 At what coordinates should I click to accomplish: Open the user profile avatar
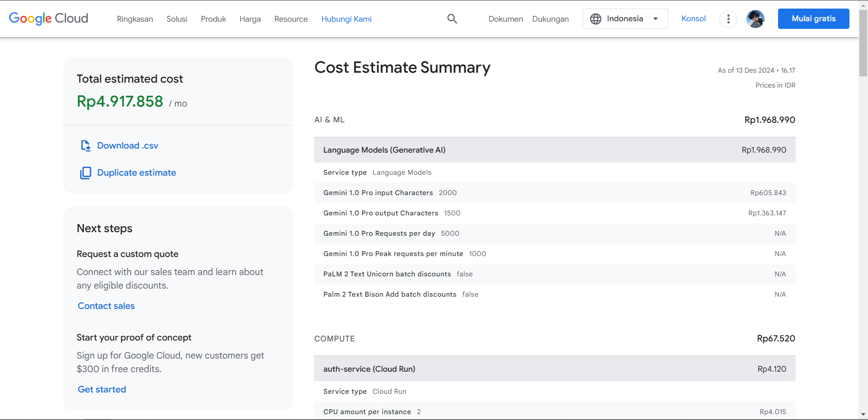click(755, 19)
